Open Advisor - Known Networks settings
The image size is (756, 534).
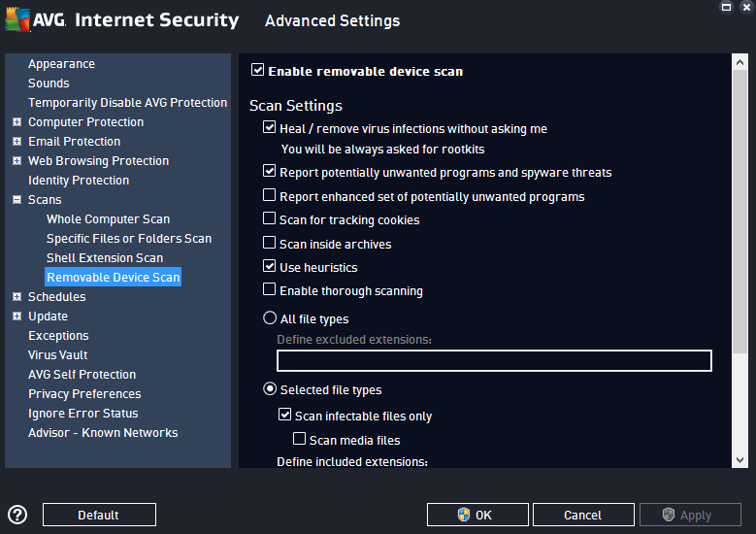pos(103,433)
